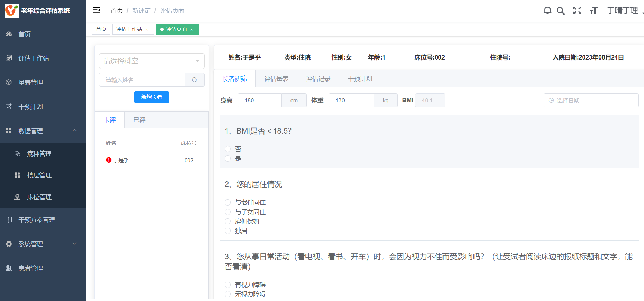Choose 与老伴同住 living situation option

click(x=228, y=202)
